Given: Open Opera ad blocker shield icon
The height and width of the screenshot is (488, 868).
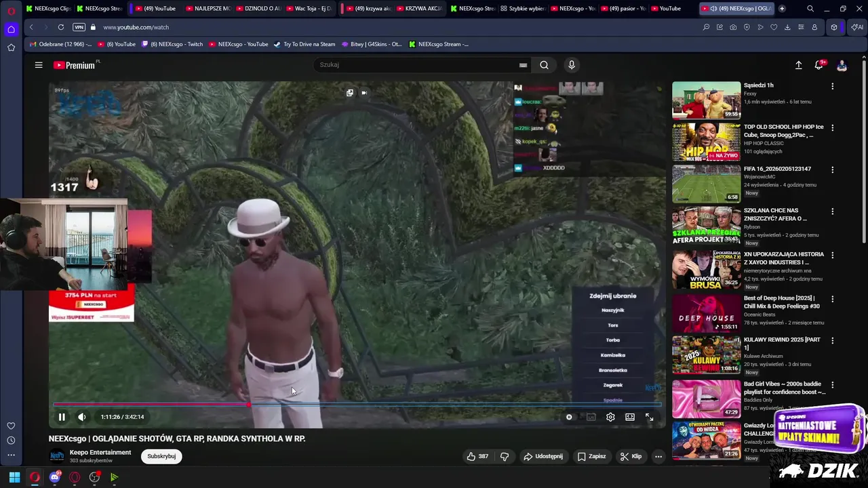Looking at the screenshot, I should coord(747,27).
